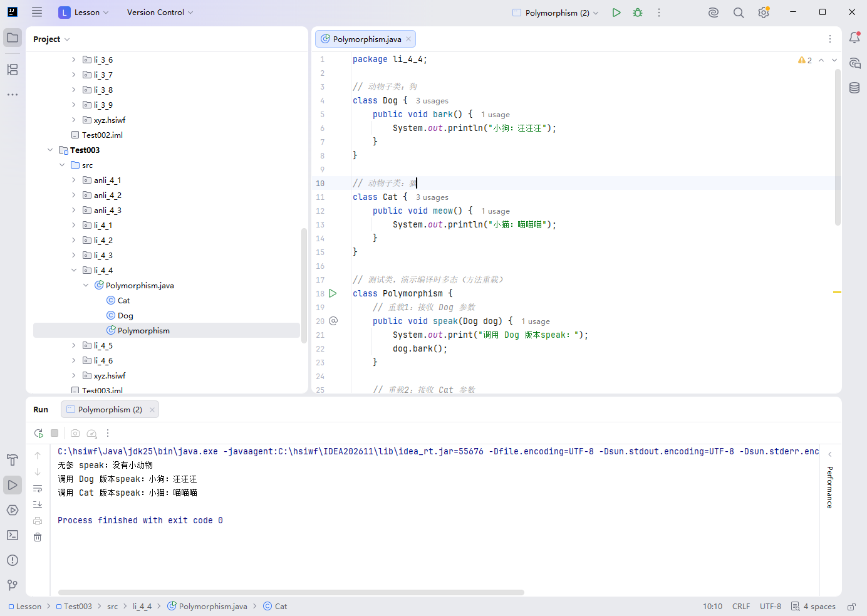Open editor tab options menu
The image size is (867, 616).
pyautogui.click(x=830, y=39)
